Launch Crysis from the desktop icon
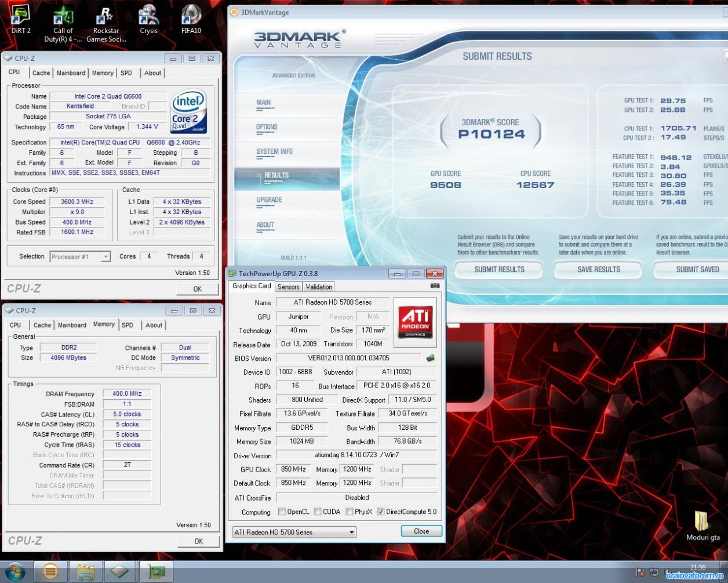Screen dimensions: 728x583 pos(148,20)
